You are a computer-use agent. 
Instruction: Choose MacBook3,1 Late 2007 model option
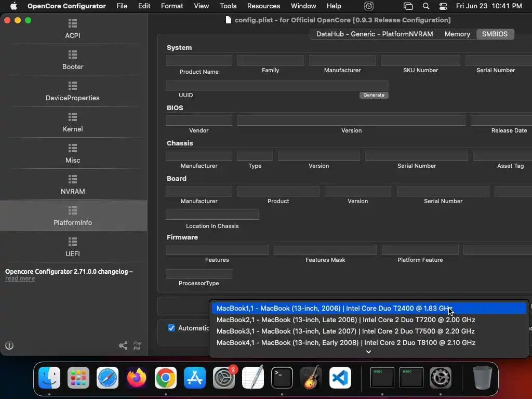coord(369,331)
